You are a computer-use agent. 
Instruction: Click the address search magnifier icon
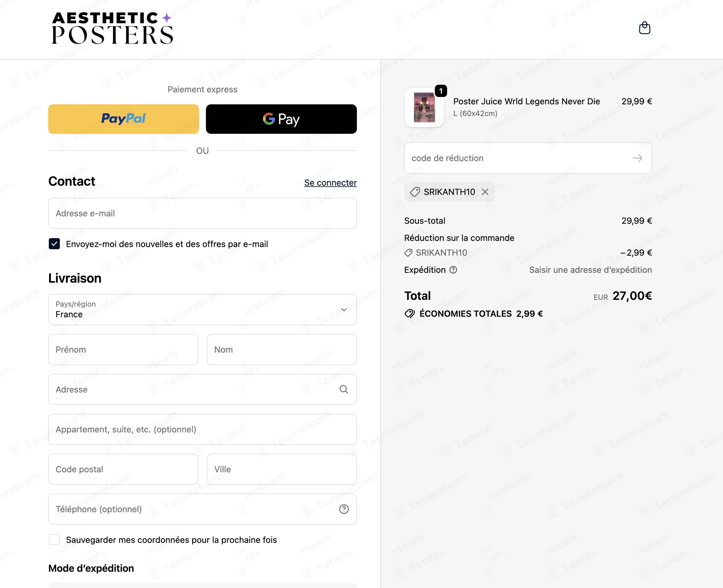coord(344,389)
